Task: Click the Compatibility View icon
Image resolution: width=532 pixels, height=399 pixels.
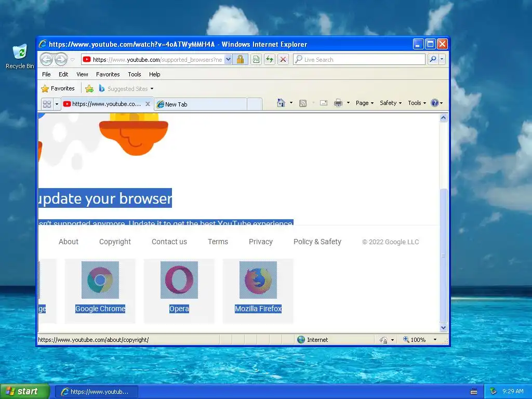Action: click(257, 59)
